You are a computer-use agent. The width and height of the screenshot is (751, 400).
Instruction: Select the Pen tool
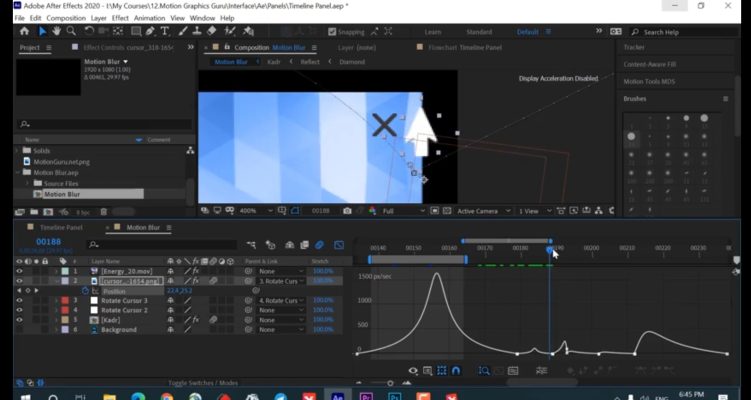(150, 32)
